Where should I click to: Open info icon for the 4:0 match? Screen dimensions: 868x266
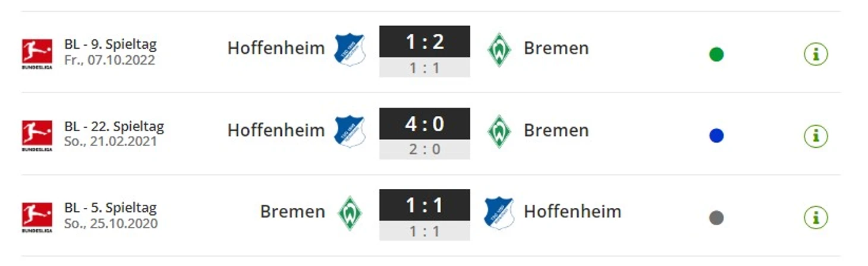816,136
